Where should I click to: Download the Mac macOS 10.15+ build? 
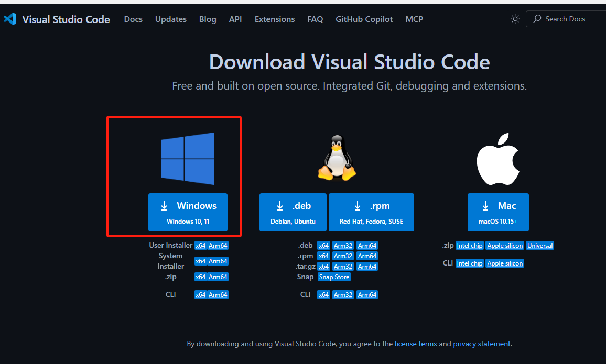click(x=498, y=212)
